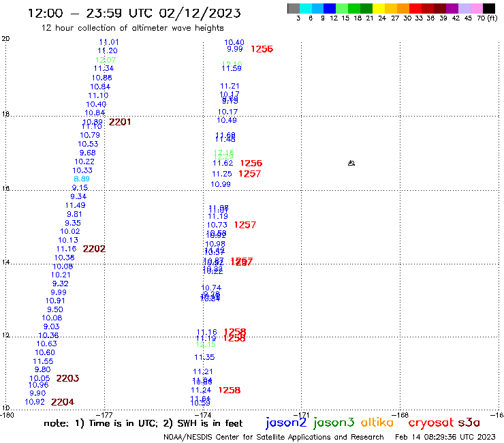504x443 pixels.
Task: Select the wave height value 10.88
Action: point(102,78)
